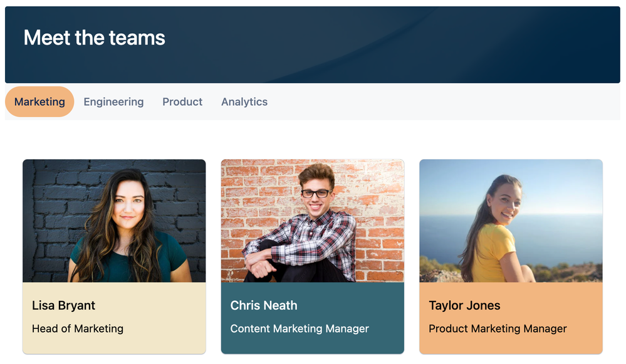The width and height of the screenshot is (626, 364).
Task: Switch to the Product tab
Action: [182, 101]
